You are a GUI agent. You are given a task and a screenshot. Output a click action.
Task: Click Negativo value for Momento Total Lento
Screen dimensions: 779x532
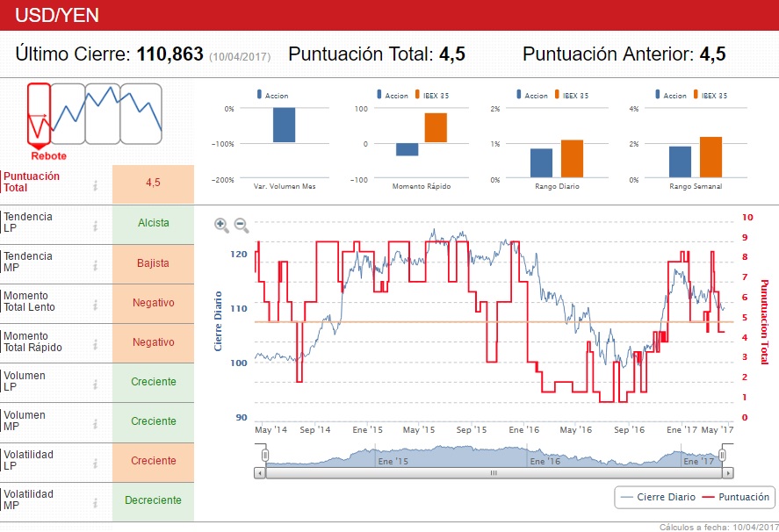[153, 304]
